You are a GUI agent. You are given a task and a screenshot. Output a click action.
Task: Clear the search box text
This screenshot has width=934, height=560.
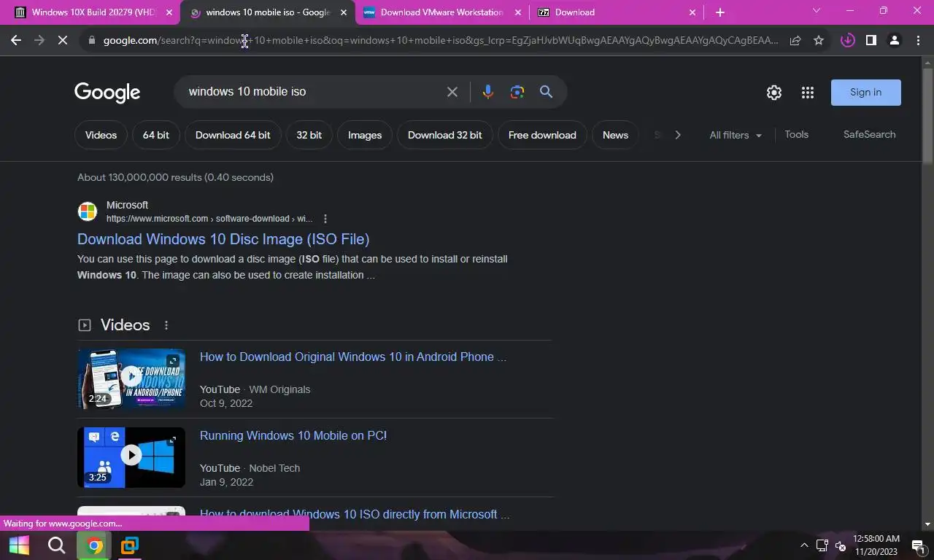[x=452, y=92]
